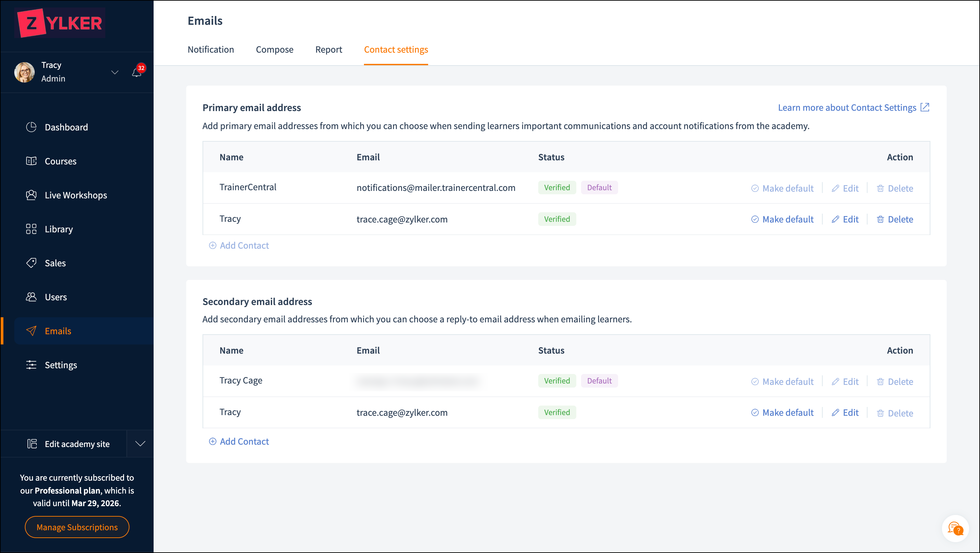Open the Learn more about Contact Settings link

click(853, 108)
